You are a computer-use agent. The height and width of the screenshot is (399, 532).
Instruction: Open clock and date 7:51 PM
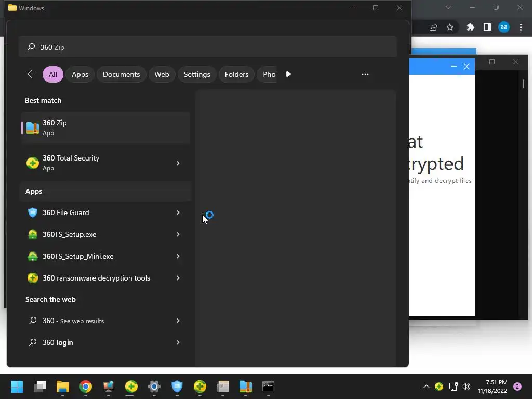493,387
